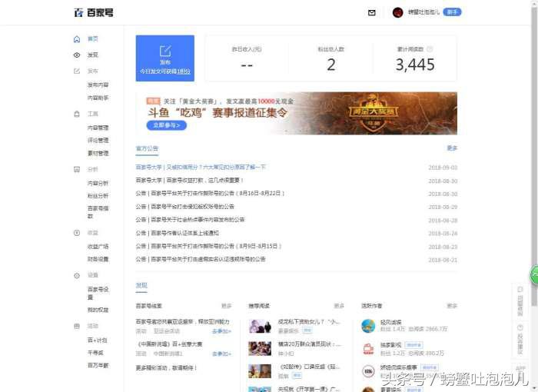Open the announcement dated 2018-08-21
Screen dimensions: 538x392
coord(201,259)
